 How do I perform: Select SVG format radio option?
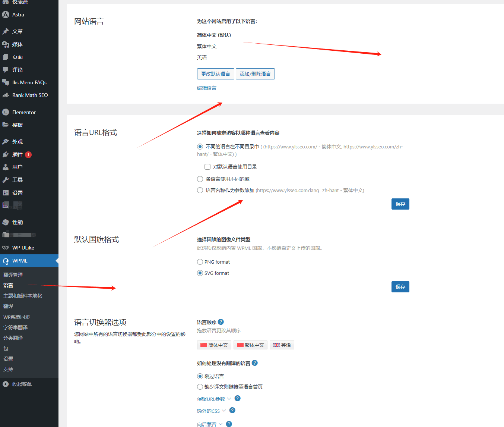200,273
